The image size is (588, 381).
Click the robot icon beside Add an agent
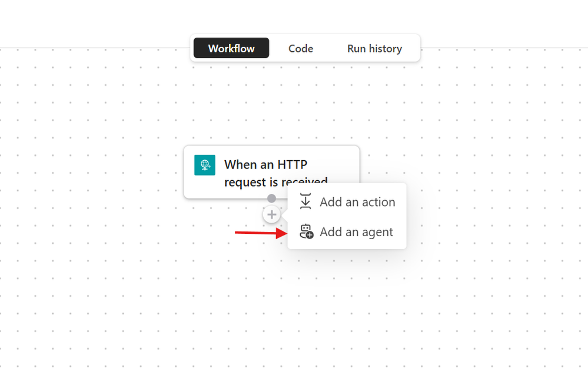(x=307, y=231)
